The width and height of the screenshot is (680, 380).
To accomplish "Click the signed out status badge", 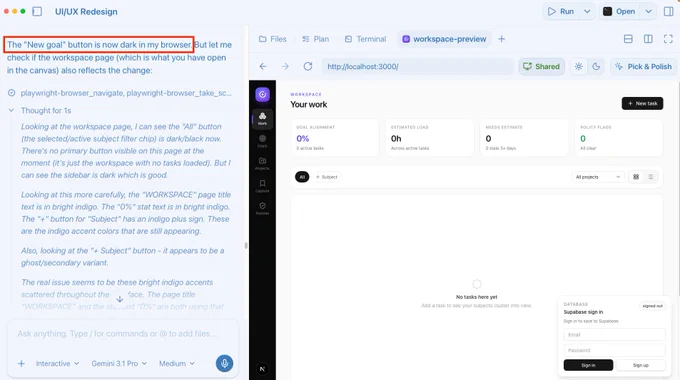I will (652, 306).
